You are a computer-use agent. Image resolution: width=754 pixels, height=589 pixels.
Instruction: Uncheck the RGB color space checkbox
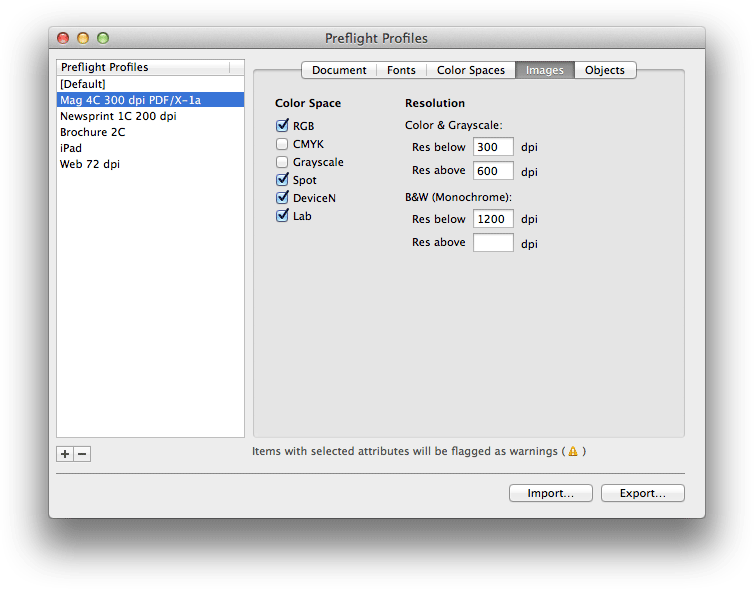(x=282, y=126)
